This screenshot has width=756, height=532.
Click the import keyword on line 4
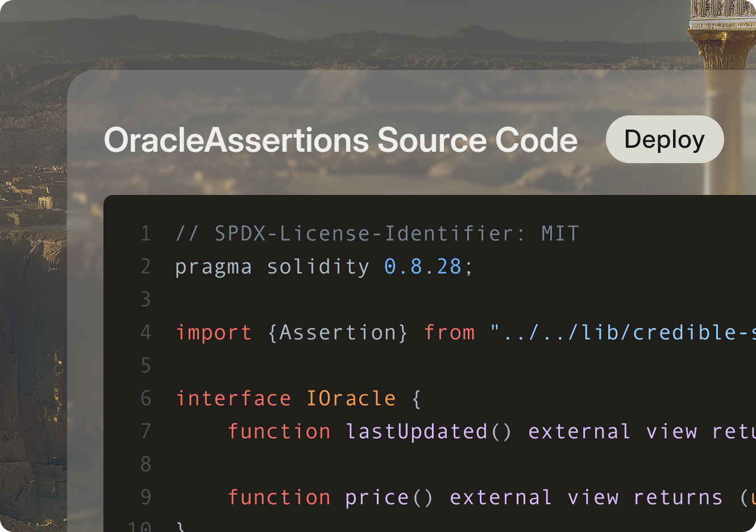(x=213, y=332)
